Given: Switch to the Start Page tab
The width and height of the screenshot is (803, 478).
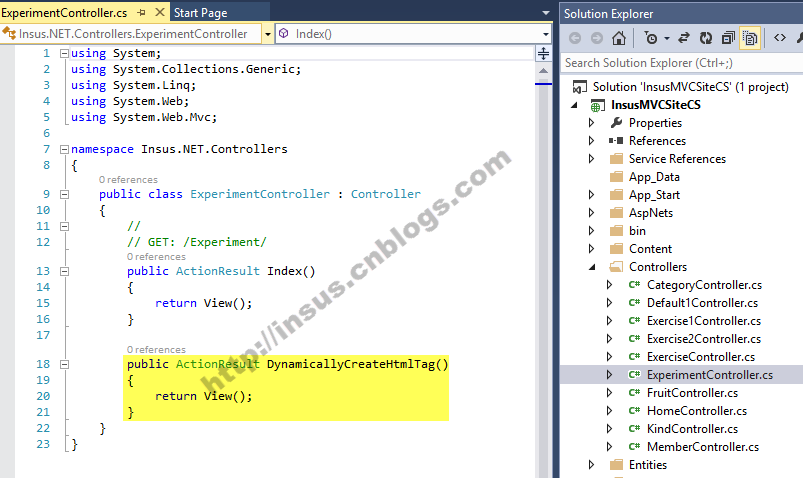Looking at the screenshot, I should click(x=200, y=13).
